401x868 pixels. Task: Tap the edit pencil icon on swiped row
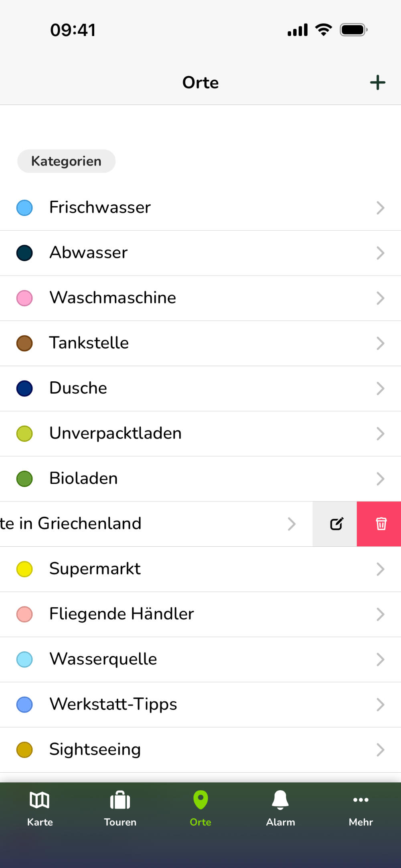point(336,524)
